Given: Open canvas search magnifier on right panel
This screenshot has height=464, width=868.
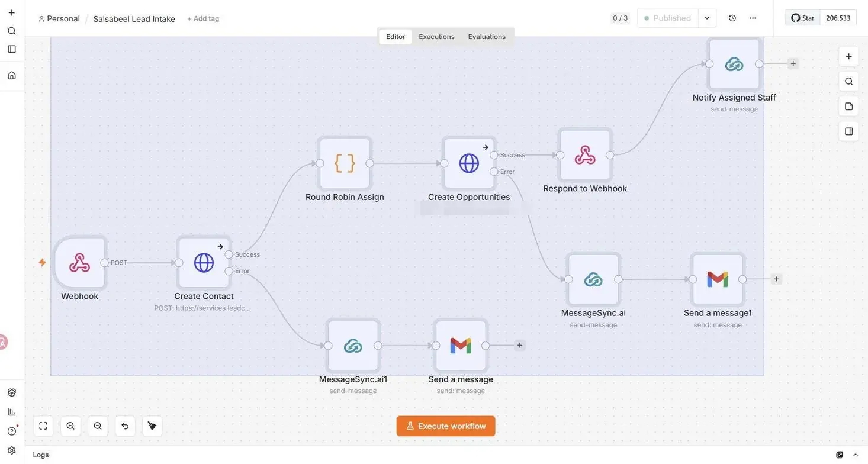Looking at the screenshot, I should tap(848, 81).
